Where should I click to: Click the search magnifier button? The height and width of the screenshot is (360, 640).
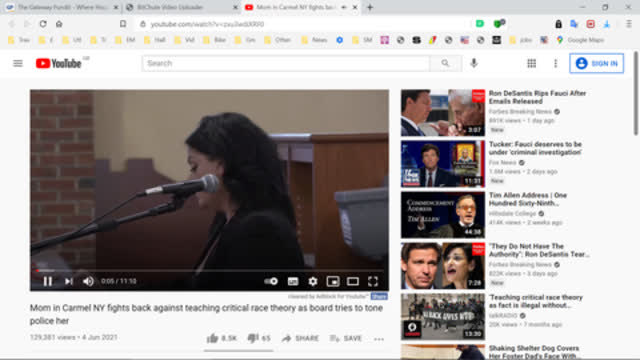tap(445, 63)
